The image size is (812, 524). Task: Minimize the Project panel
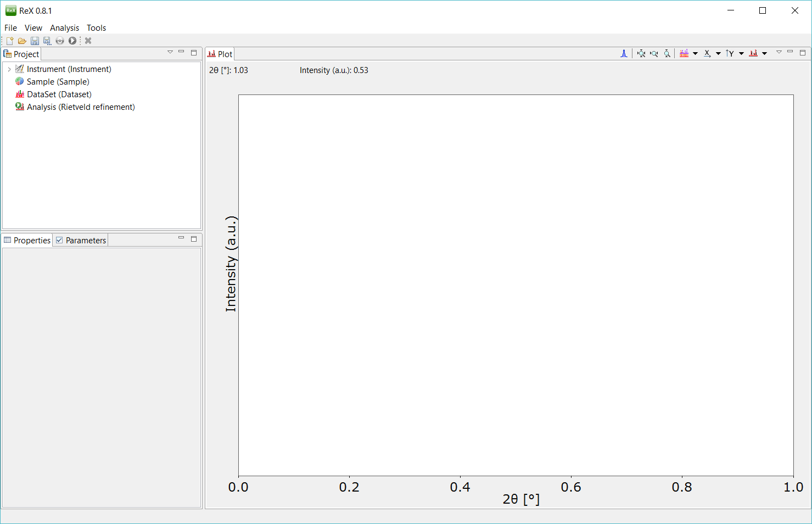point(181,52)
